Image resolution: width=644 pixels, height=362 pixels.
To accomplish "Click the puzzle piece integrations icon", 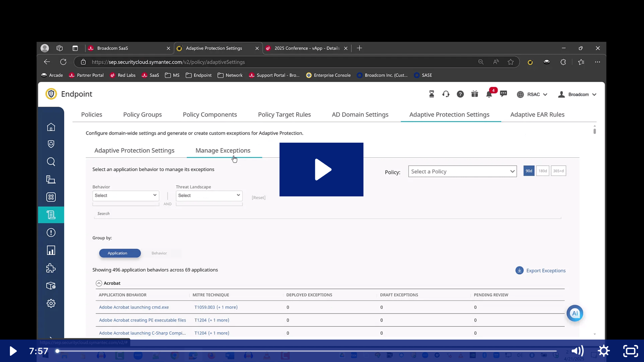I will (x=51, y=268).
